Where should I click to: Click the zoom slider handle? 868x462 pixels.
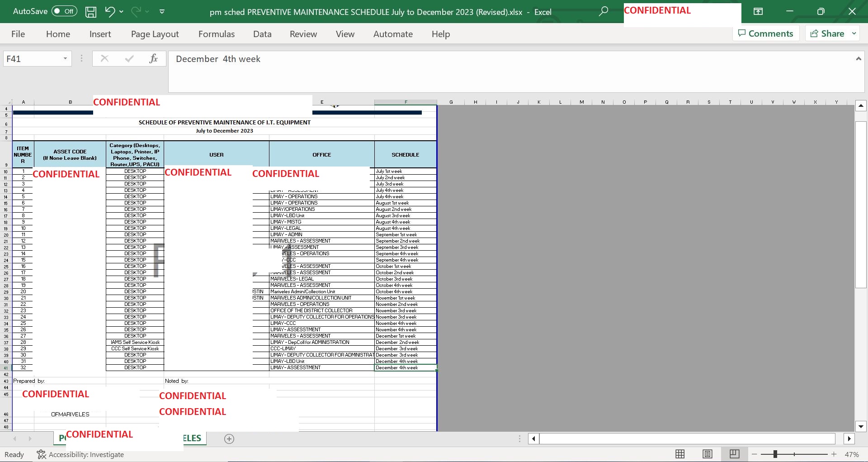tap(775, 454)
